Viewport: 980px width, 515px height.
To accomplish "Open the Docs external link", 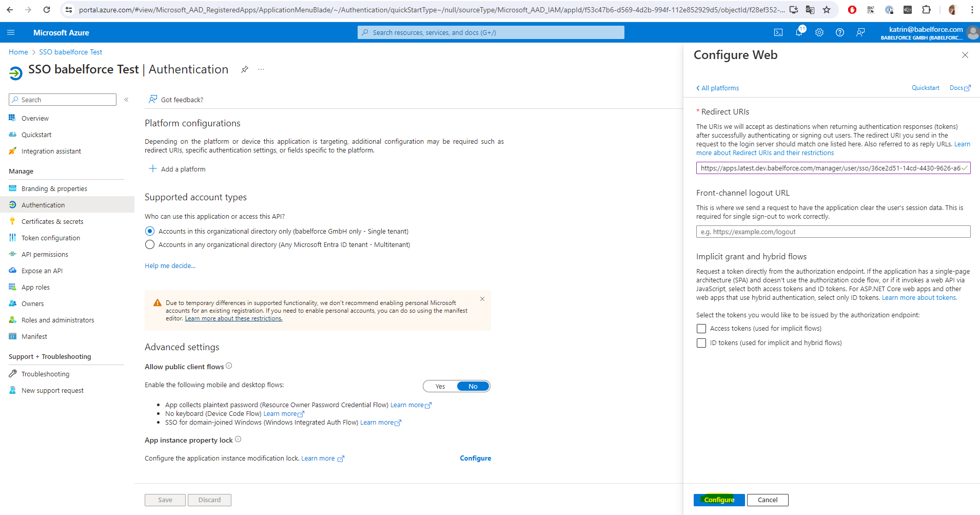I will (x=959, y=88).
